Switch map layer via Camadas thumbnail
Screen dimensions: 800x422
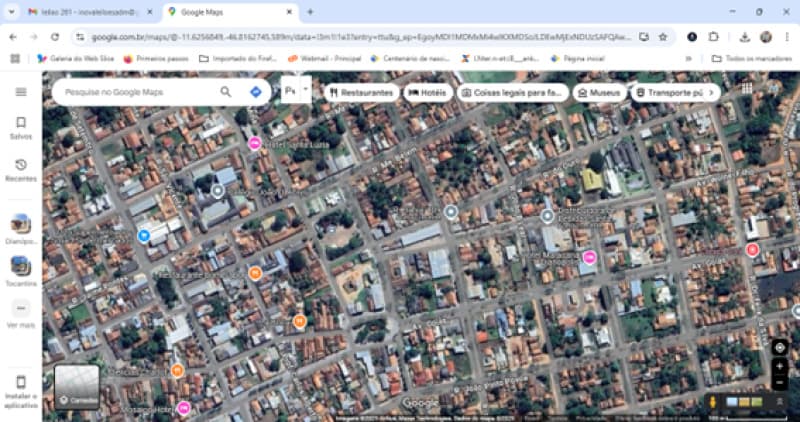pos(77,387)
